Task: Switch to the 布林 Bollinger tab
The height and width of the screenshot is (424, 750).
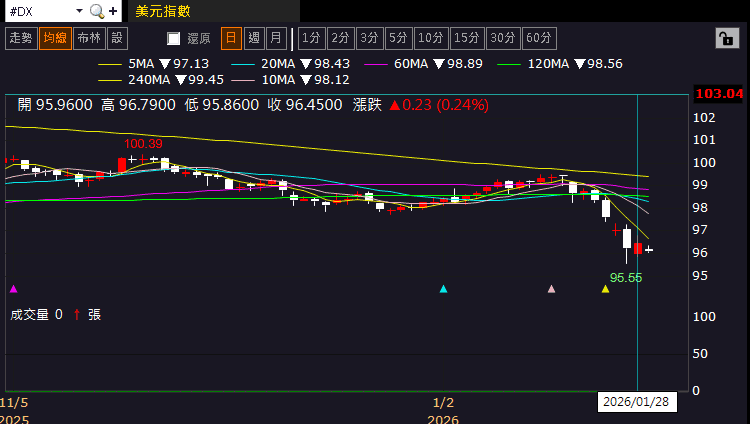Action: click(89, 38)
